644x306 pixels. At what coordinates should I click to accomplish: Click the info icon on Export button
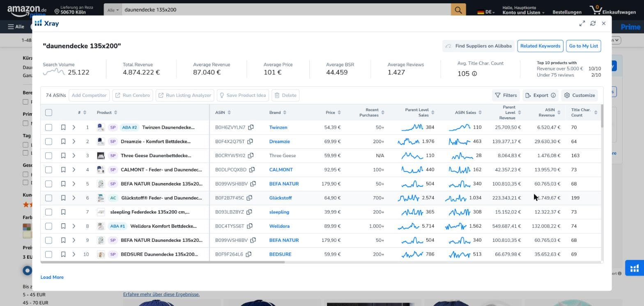click(x=553, y=95)
